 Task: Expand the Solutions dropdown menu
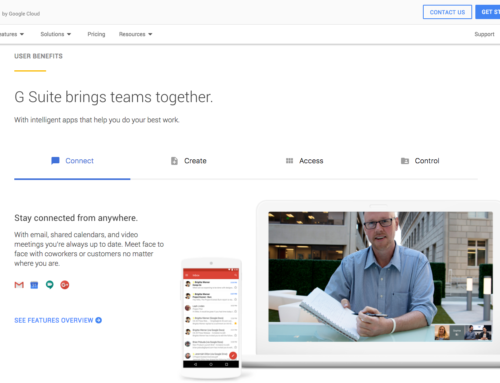tap(56, 34)
